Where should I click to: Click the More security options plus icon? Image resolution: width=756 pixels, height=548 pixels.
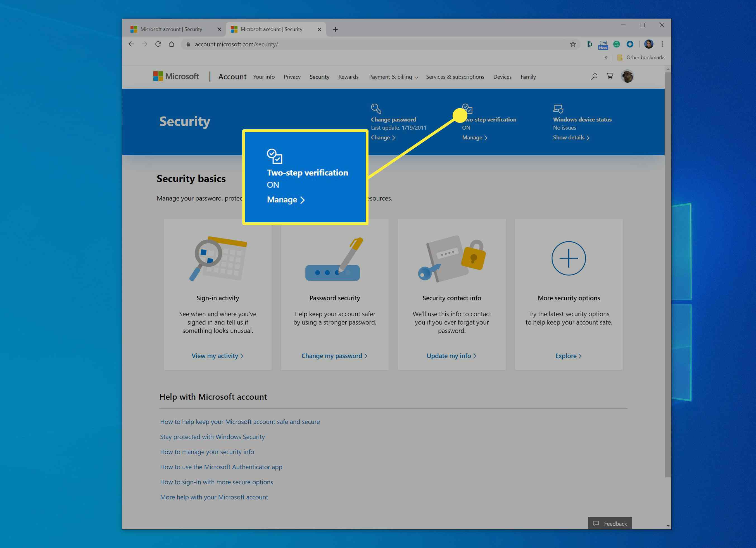pos(569,258)
